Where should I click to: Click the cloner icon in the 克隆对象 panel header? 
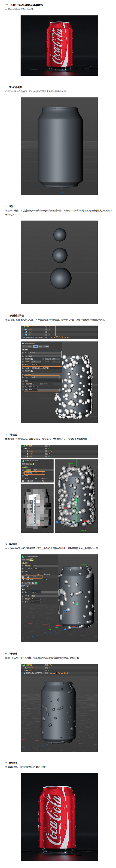23,344
